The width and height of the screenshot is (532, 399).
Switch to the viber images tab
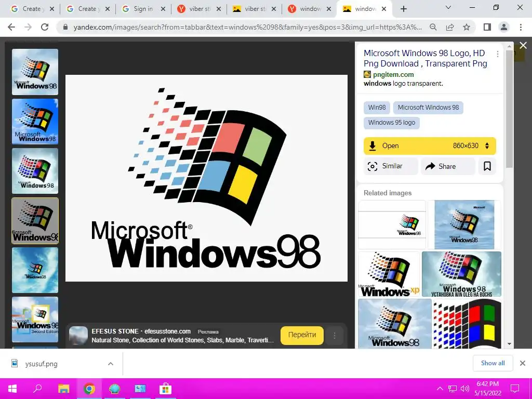[x=255, y=9]
